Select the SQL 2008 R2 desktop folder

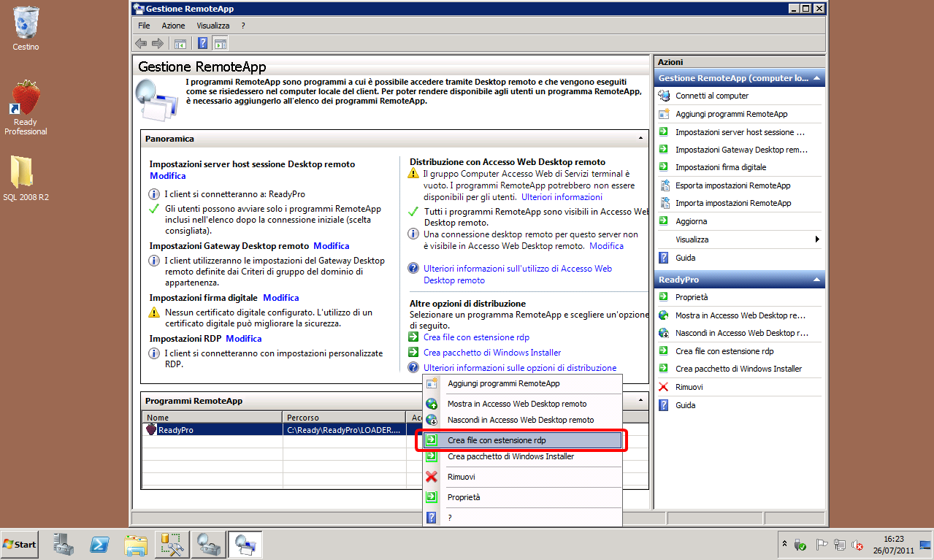pos(26,179)
